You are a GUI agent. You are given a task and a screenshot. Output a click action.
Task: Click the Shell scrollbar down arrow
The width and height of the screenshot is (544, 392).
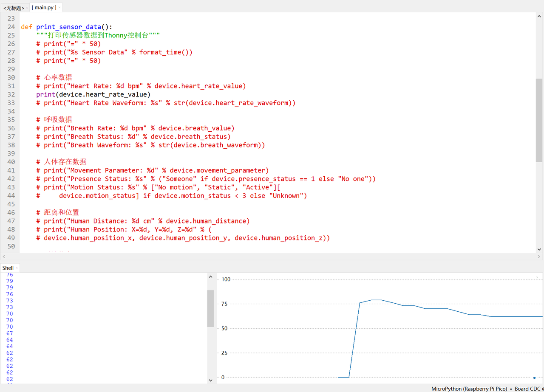click(x=210, y=380)
